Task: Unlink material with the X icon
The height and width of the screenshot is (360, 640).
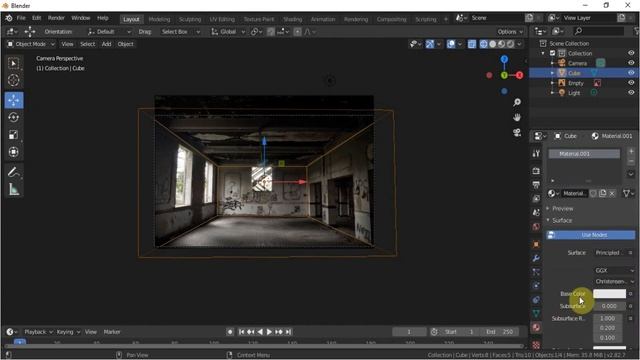Action: point(612,193)
